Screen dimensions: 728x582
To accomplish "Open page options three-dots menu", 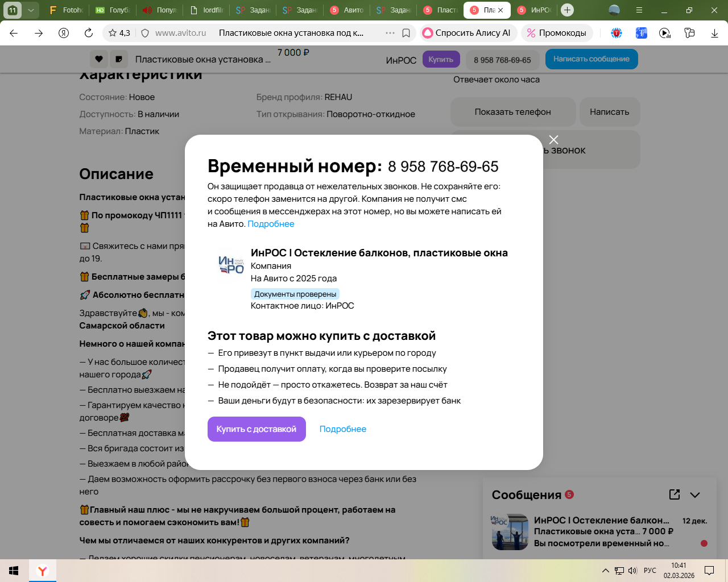I will pos(390,33).
